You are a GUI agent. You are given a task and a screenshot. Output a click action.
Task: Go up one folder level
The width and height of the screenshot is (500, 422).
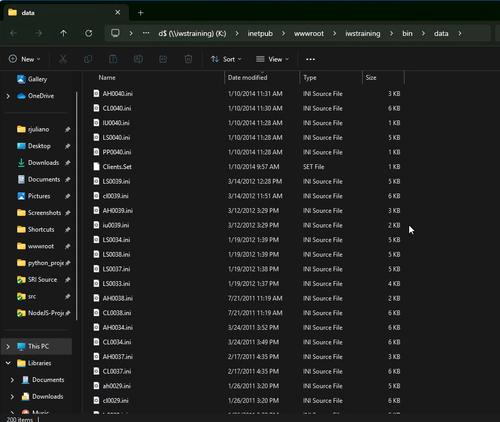click(x=63, y=33)
